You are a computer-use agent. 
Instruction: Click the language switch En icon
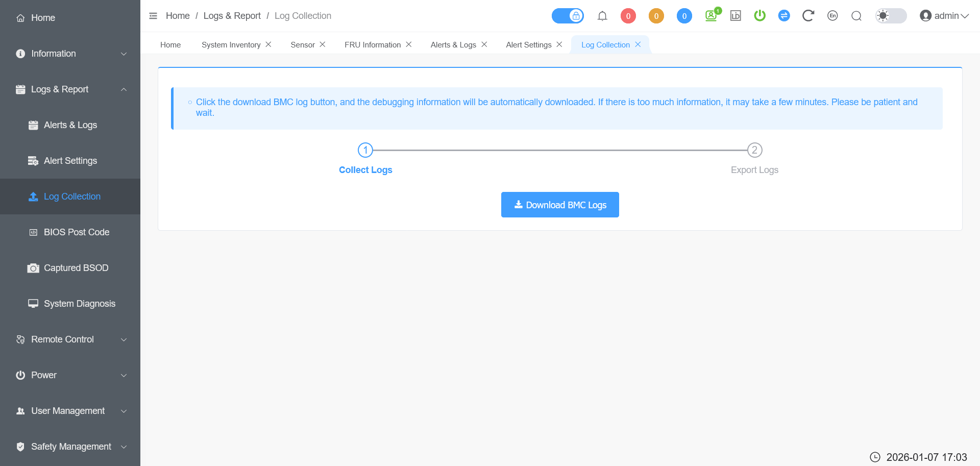click(832, 16)
